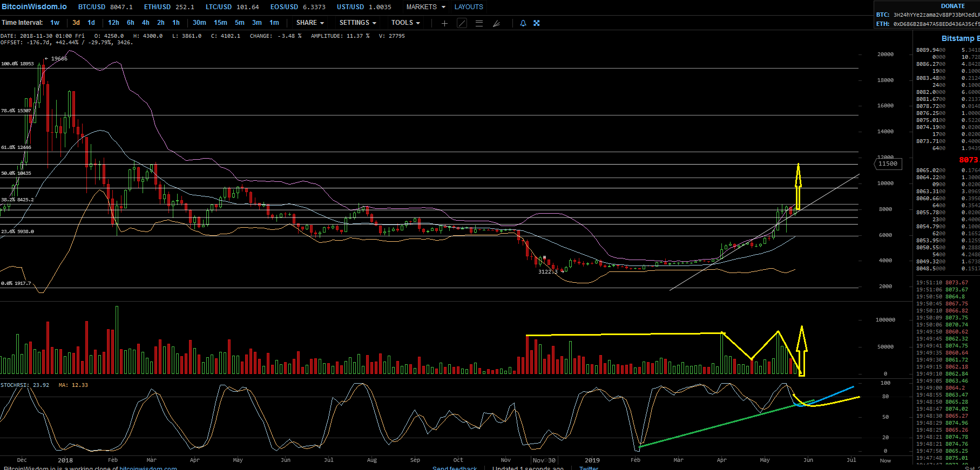Open the MARKETS menu
The width and height of the screenshot is (980, 470).
point(426,7)
